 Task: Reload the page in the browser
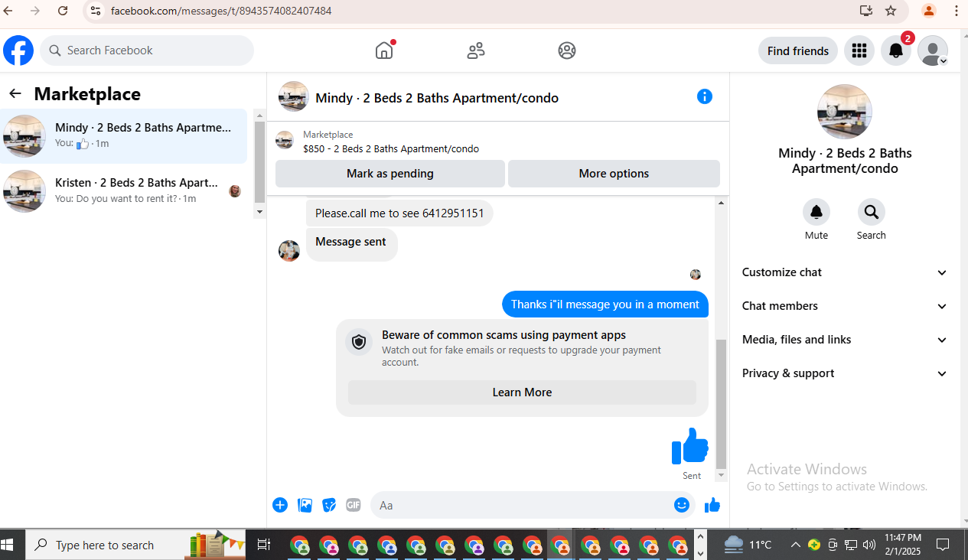(x=63, y=11)
